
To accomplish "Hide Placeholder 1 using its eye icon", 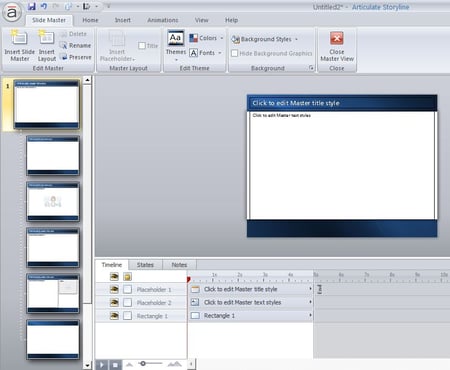I will [114, 289].
